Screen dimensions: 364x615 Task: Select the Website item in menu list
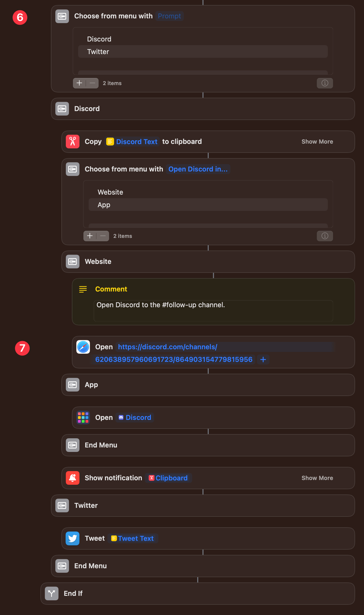coord(208,192)
